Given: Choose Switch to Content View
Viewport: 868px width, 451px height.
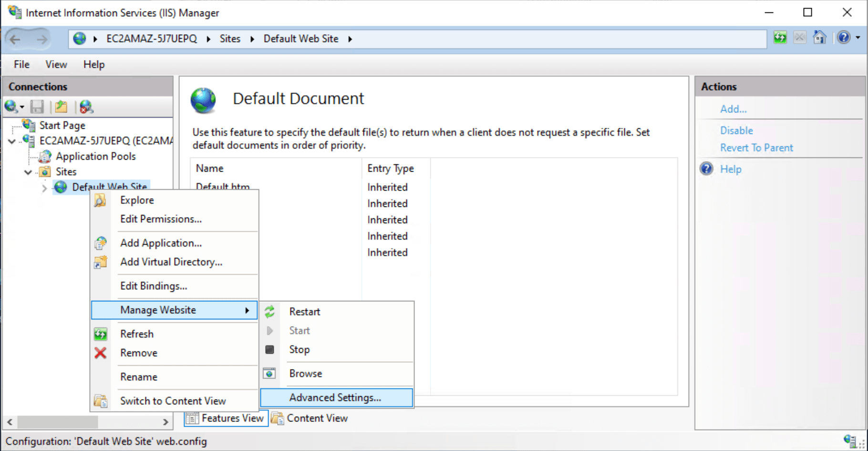Looking at the screenshot, I should tap(175, 401).
